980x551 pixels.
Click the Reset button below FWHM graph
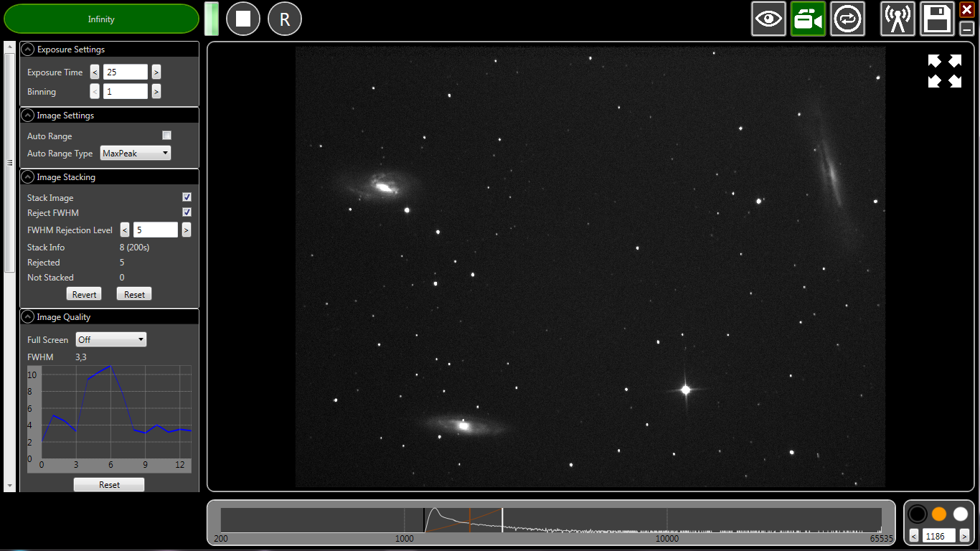[109, 485]
